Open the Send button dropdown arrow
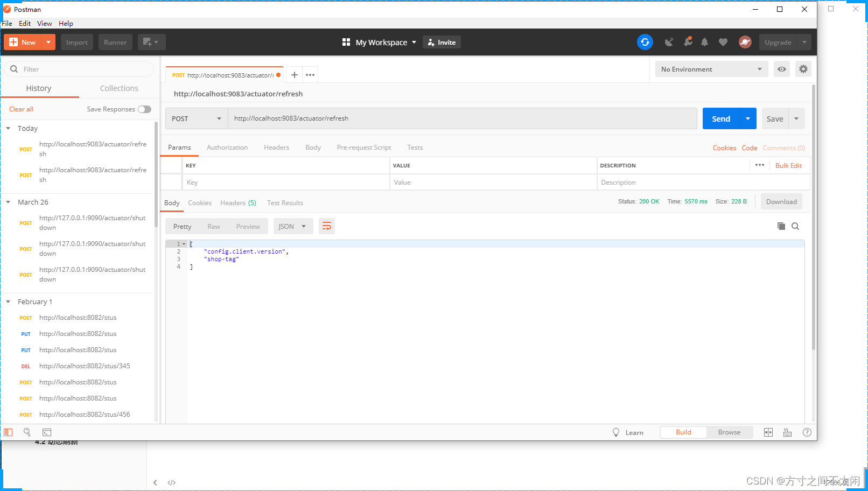 [x=748, y=118]
